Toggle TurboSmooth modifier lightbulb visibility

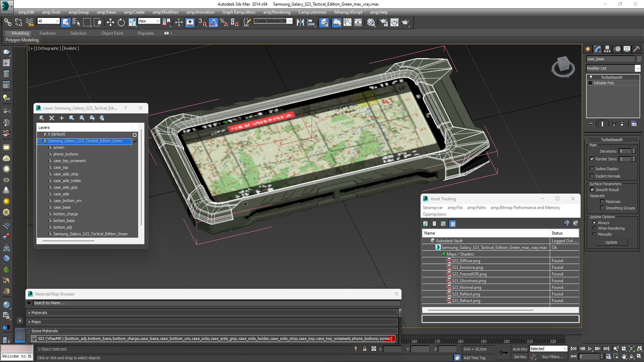pos(591,77)
